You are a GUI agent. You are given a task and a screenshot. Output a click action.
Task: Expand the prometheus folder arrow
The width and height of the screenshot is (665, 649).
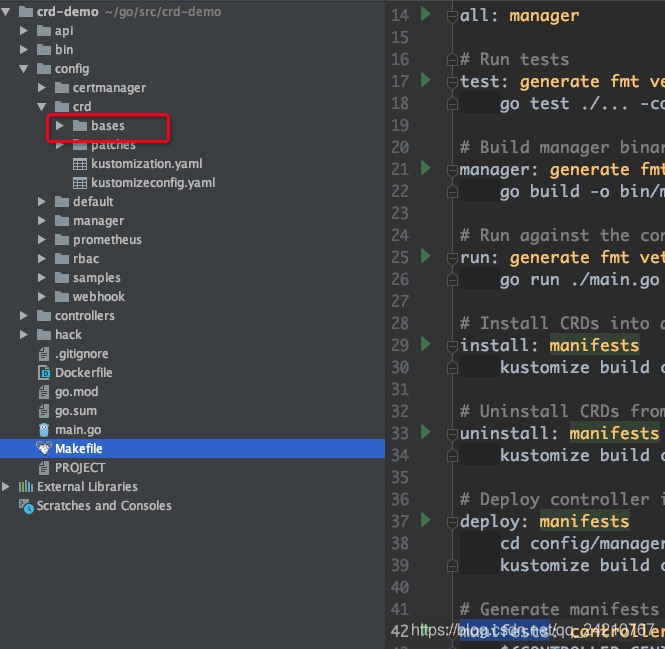[42, 240]
